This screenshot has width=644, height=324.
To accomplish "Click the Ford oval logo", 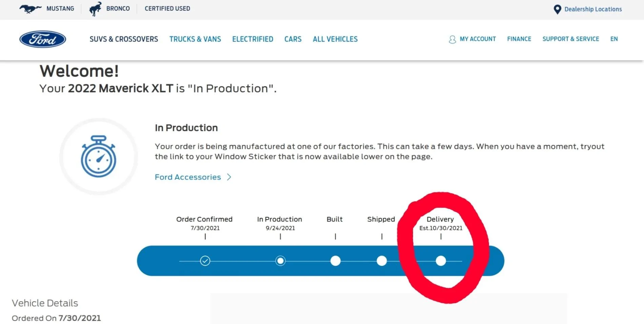I will (x=43, y=39).
